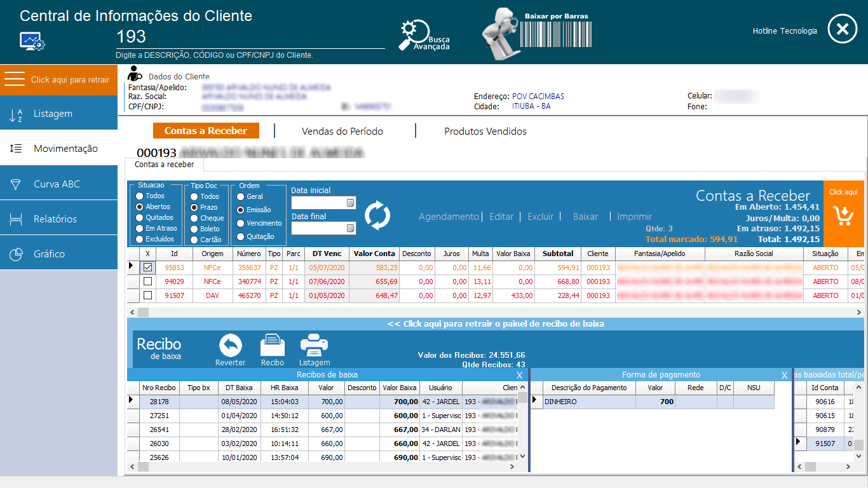
Task: Click Baixar action
Action: 586,217
